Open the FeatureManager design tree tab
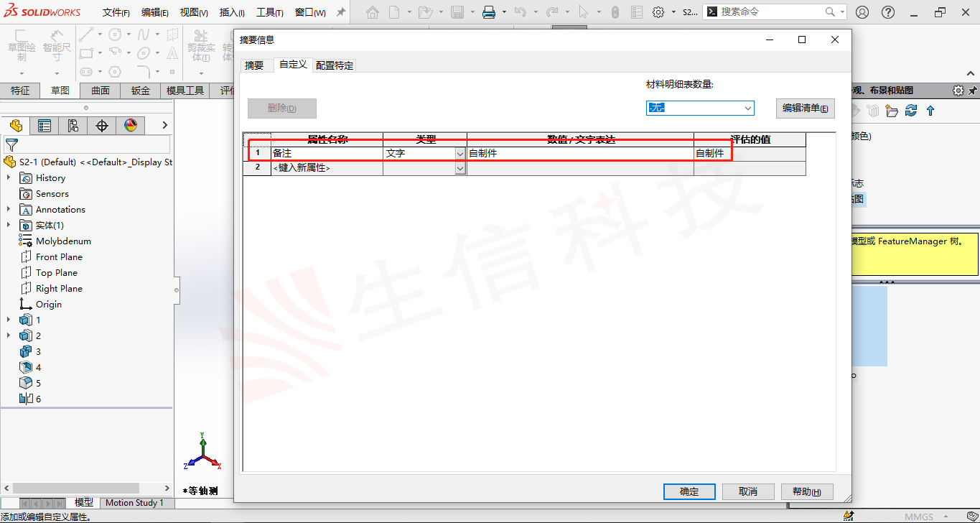Image resolution: width=980 pixels, height=523 pixels. 16,126
